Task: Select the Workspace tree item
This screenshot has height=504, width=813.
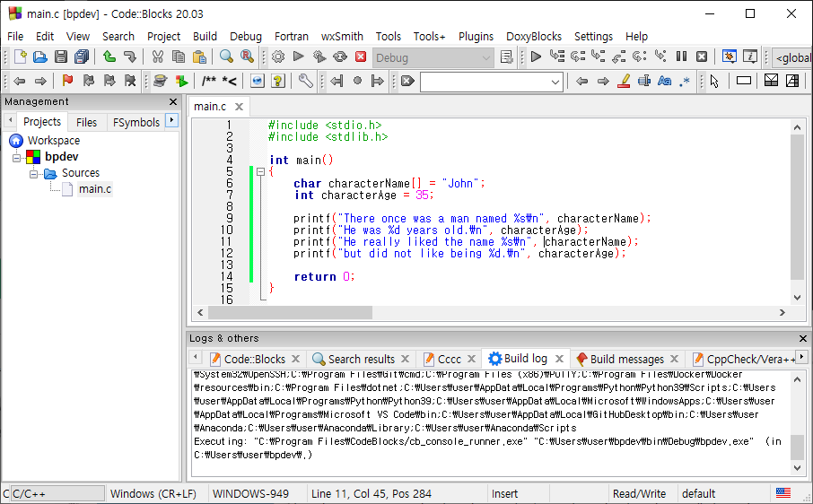Action: 54,141
